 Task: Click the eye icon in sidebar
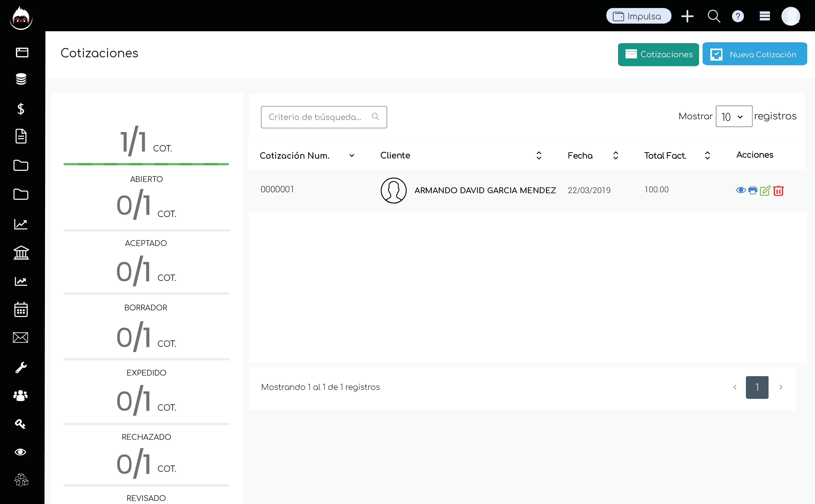[x=21, y=452]
